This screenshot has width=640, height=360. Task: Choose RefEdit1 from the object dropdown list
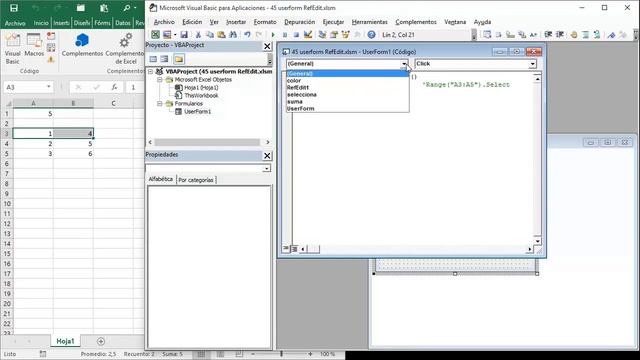point(298,87)
